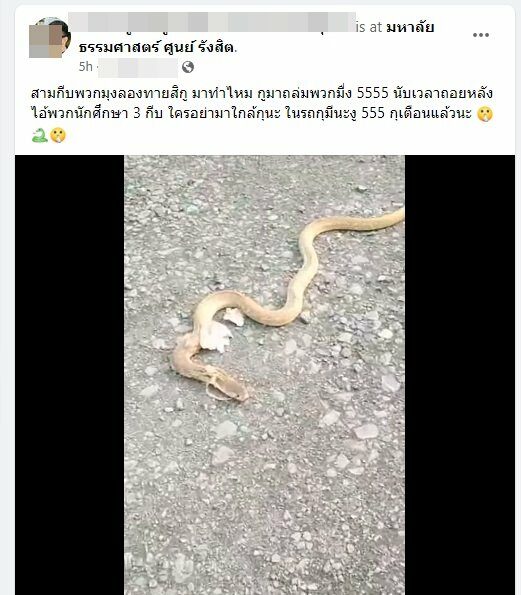Click the second line of post text
Screen dimensions: 521x595
[251, 114]
